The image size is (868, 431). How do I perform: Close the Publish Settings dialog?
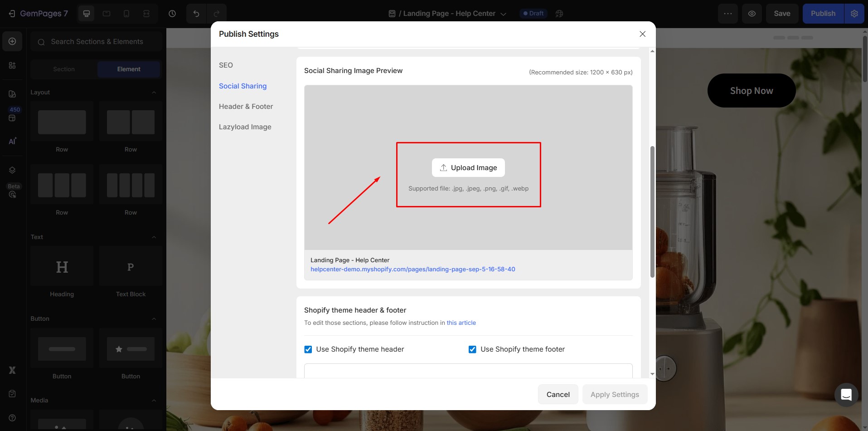[642, 34]
